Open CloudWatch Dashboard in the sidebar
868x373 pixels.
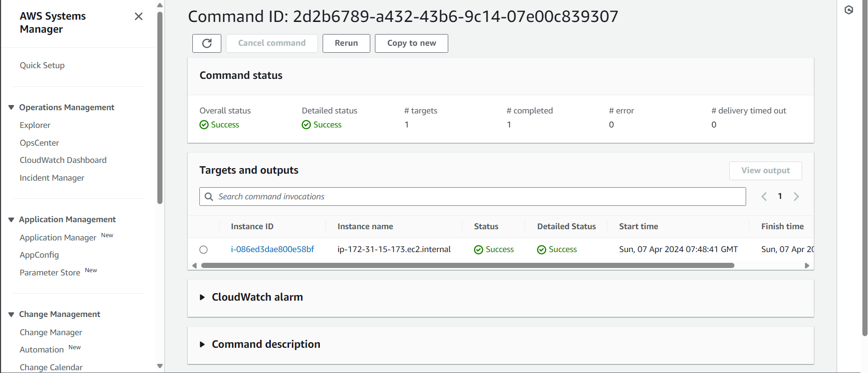tap(63, 160)
